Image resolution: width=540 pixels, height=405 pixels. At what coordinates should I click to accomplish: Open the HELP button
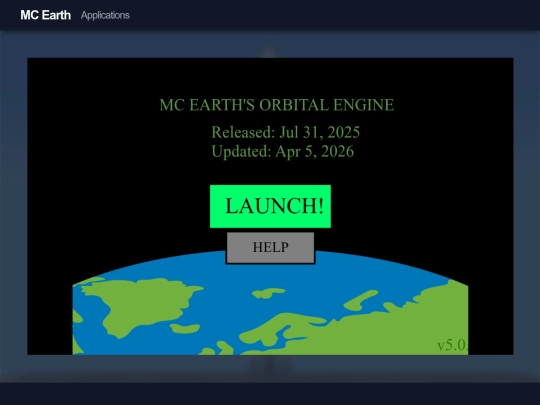tap(270, 248)
